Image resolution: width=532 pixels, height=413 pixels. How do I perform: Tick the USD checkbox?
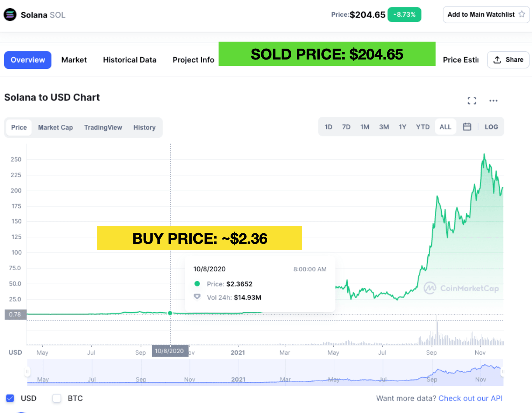pos(10,398)
